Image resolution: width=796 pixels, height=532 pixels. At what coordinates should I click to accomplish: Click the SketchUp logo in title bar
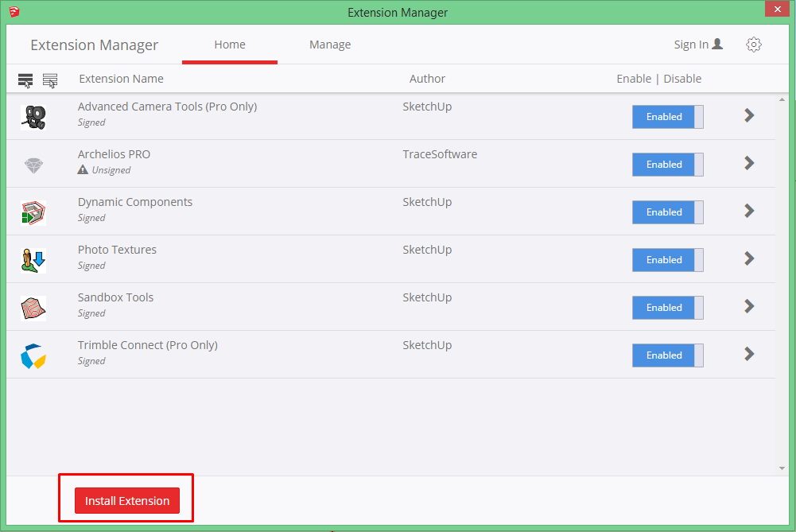[14, 11]
